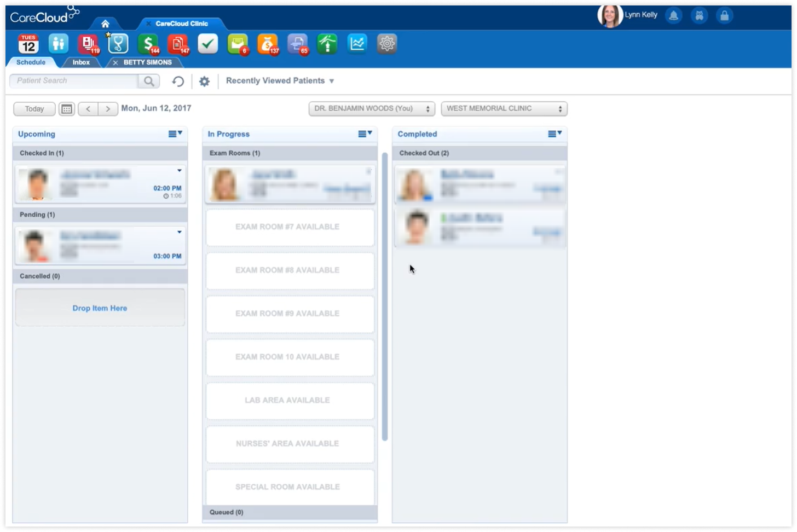The height and width of the screenshot is (532, 797).
Task: Select SPECIAL ROOM AVAILABLE slot
Action: (290, 487)
